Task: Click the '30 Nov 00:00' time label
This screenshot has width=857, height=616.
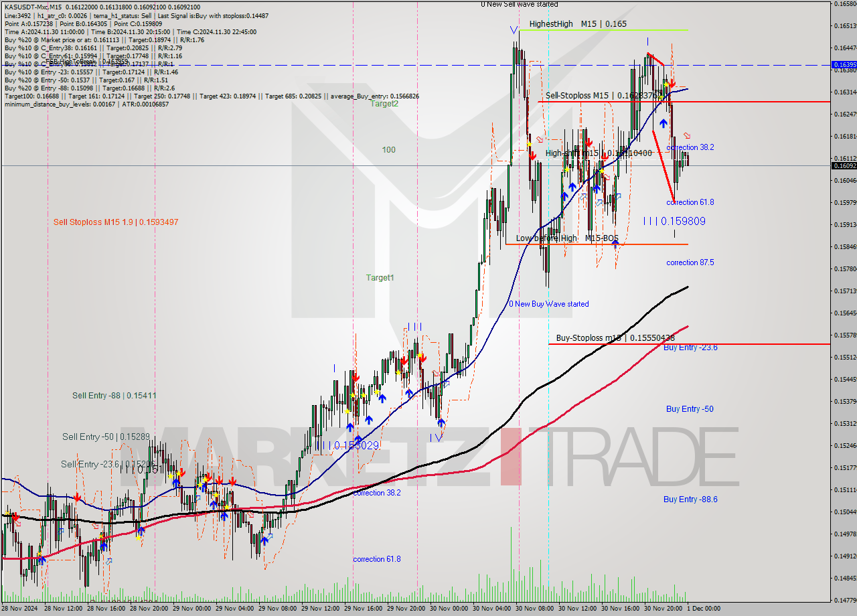Action: pyautogui.click(x=451, y=609)
